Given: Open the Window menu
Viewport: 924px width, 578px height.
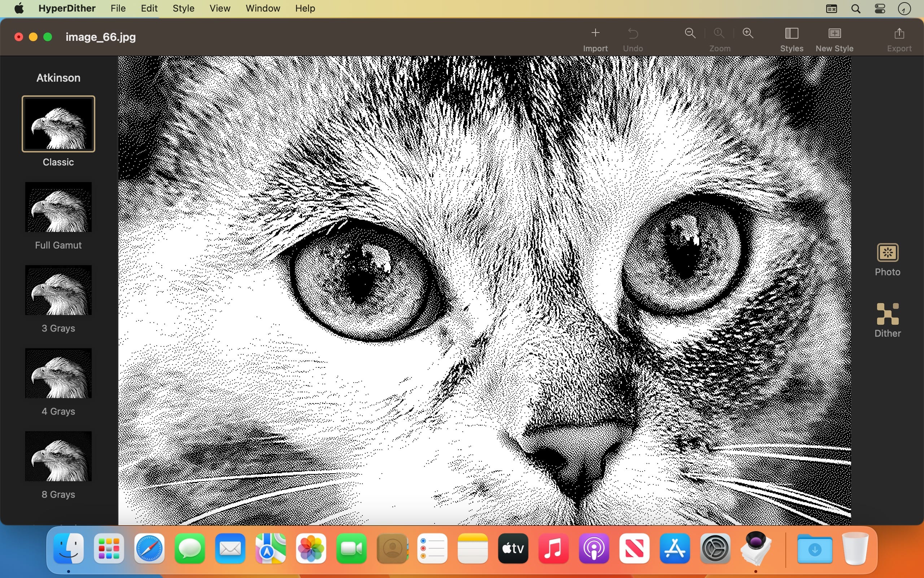Looking at the screenshot, I should [263, 8].
